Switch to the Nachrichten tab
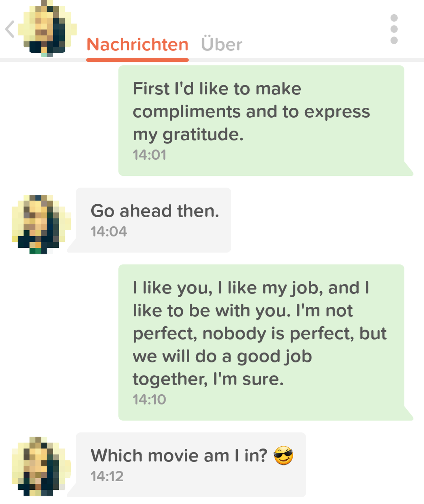The image size is (424, 504). (x=137, y=44)
